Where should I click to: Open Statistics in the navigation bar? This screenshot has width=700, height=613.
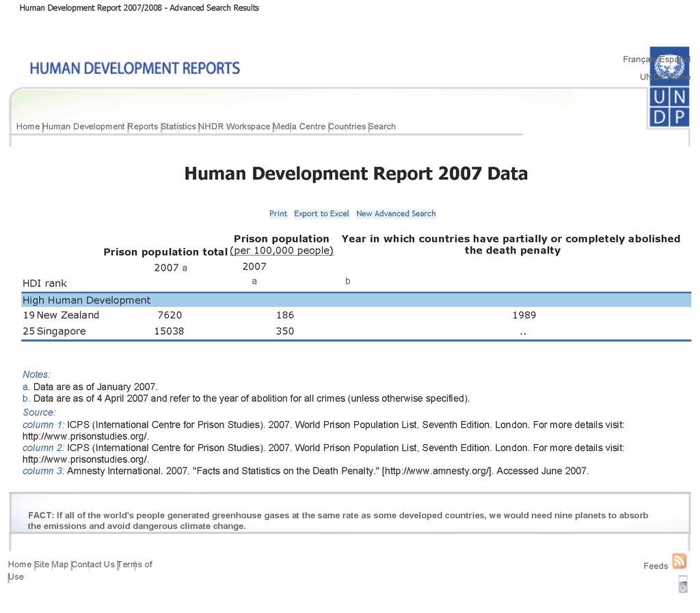point(178,126)
